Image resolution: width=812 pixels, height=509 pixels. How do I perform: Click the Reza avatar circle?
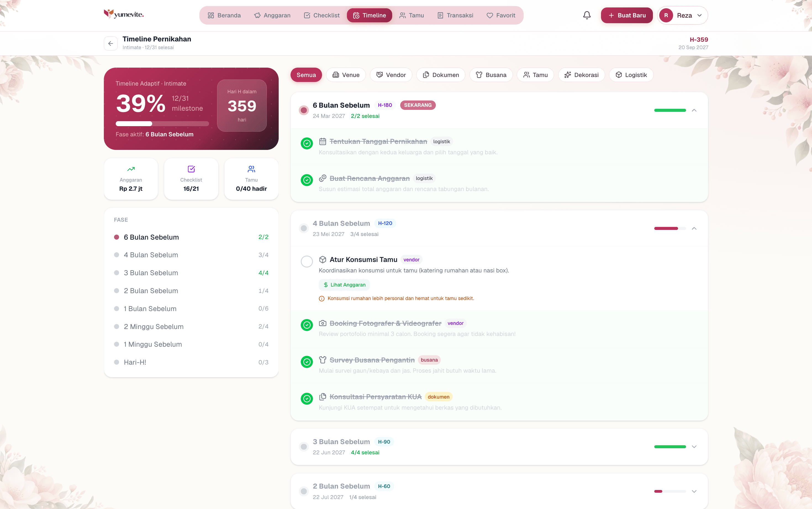666,15
